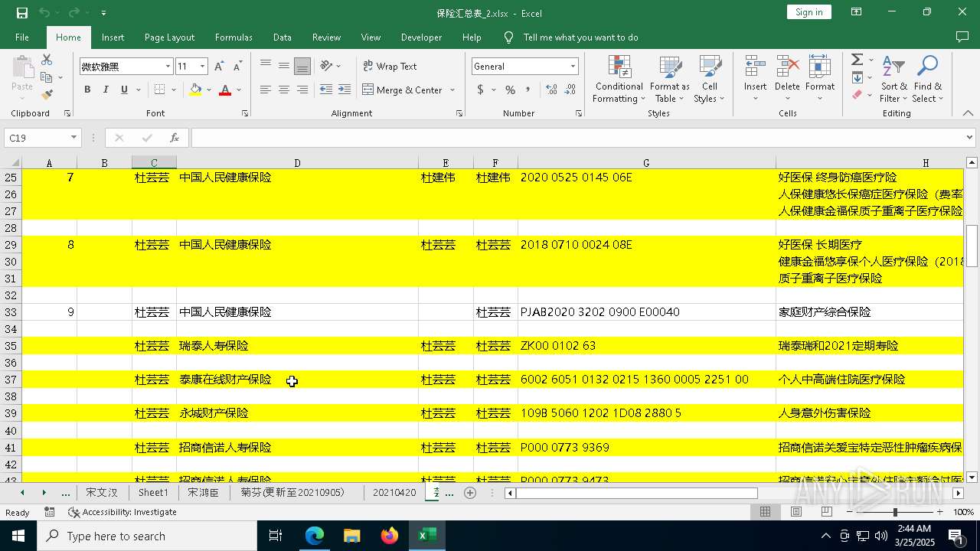Add new sheet with plus button
Viewport: 980px width, 551px height.
tap(470, 493)
